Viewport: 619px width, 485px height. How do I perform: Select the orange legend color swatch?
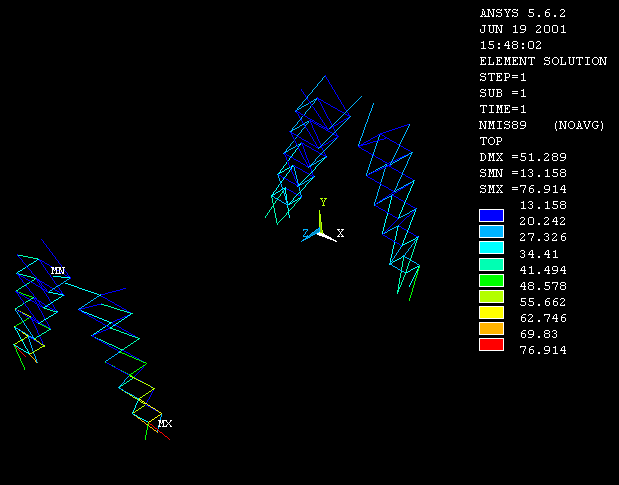click(491, 328)
